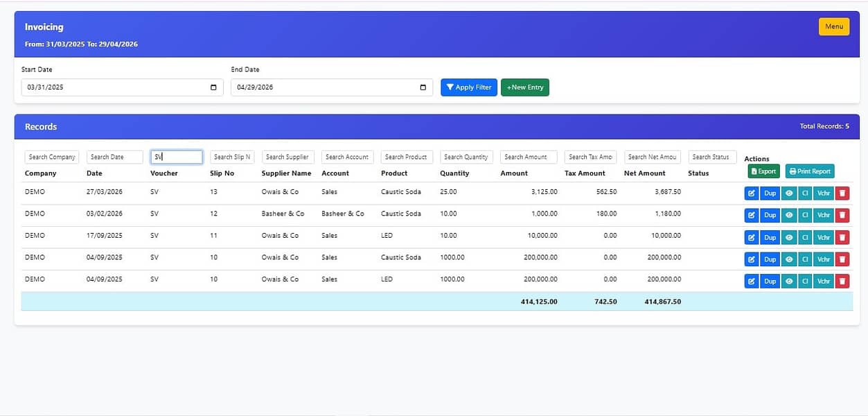Click the Search Quantity filter box
This screenshot has width=868, height=416.
(x=466, y=157)
